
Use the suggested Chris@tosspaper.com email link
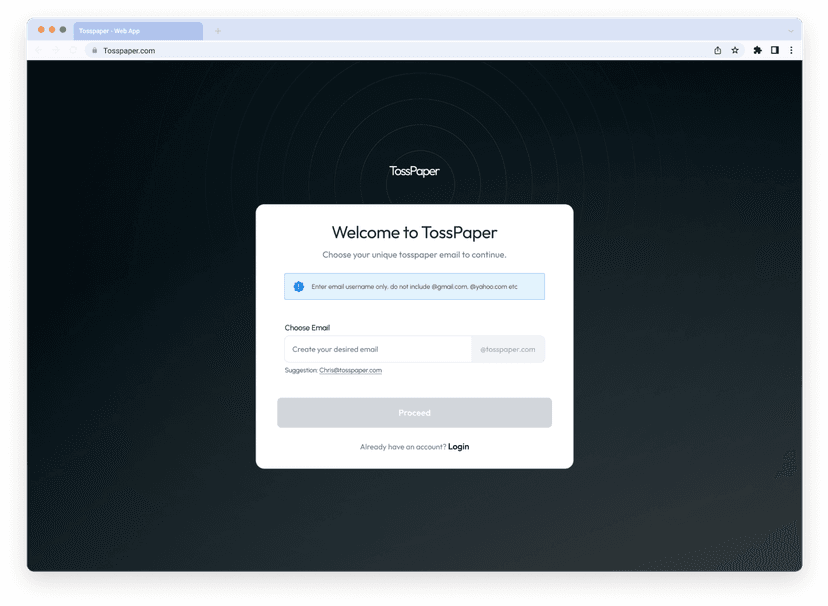(x=350, y=370)
